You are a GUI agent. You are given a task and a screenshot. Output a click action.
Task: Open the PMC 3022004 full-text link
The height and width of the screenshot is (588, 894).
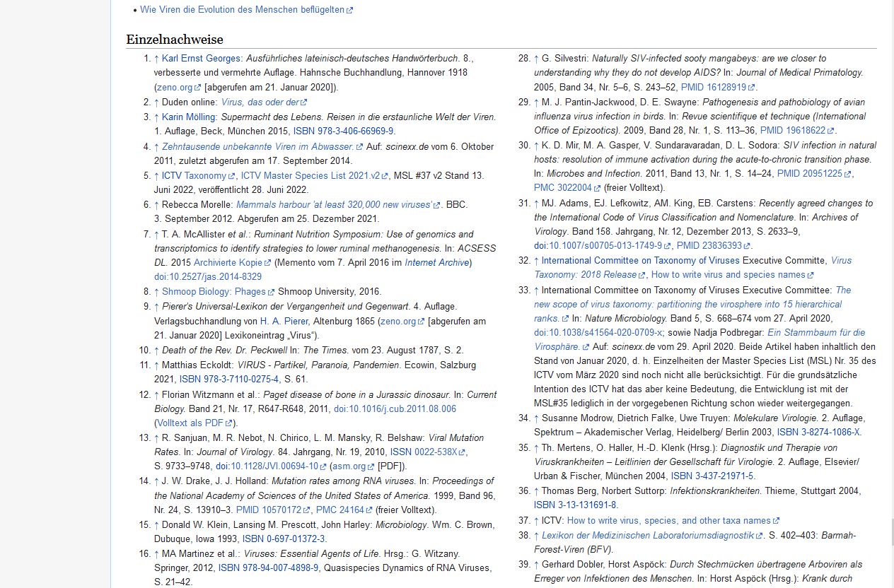(x=563, y=188)
